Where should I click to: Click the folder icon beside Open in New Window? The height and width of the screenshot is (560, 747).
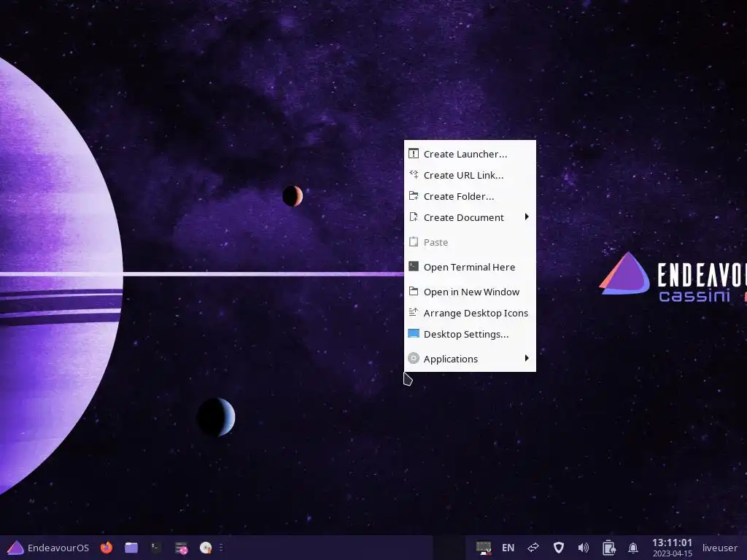[x=414, y=291]
